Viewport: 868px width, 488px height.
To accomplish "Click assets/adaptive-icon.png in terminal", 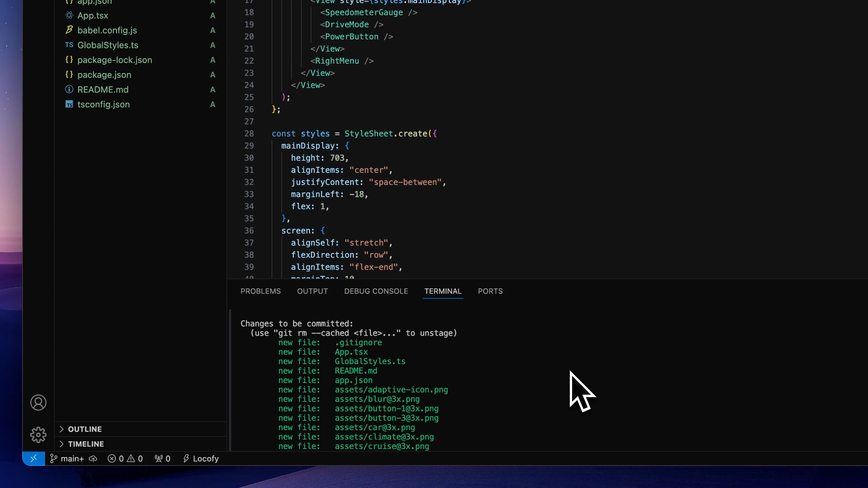I will click(391, 390).
